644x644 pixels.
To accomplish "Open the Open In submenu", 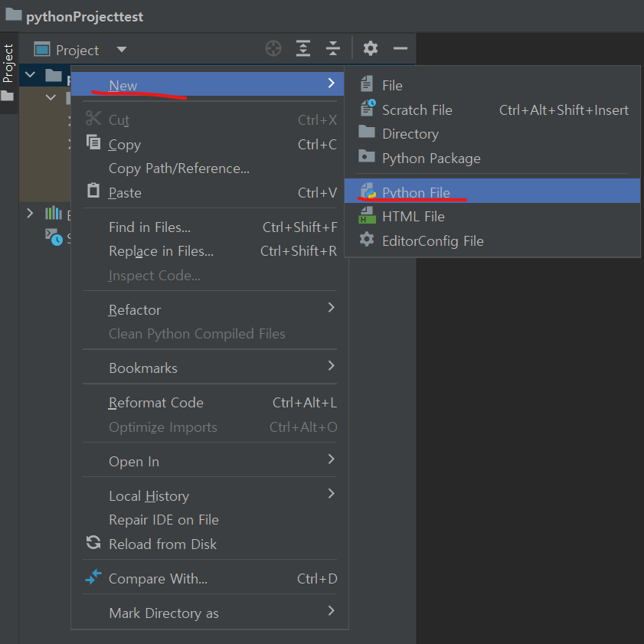I will tap(210, 462).
